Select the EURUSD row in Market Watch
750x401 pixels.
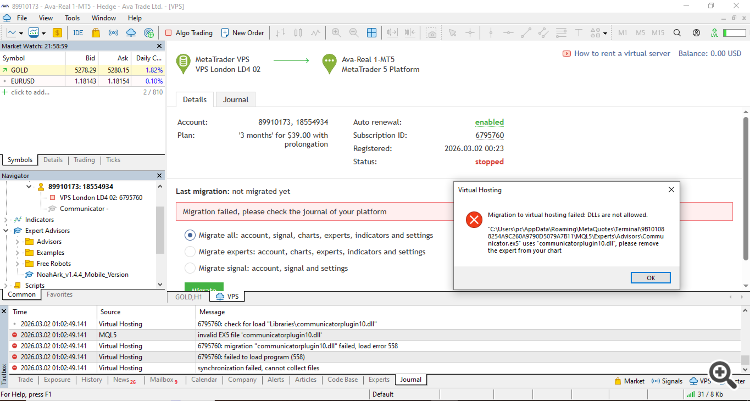(82, 81)
